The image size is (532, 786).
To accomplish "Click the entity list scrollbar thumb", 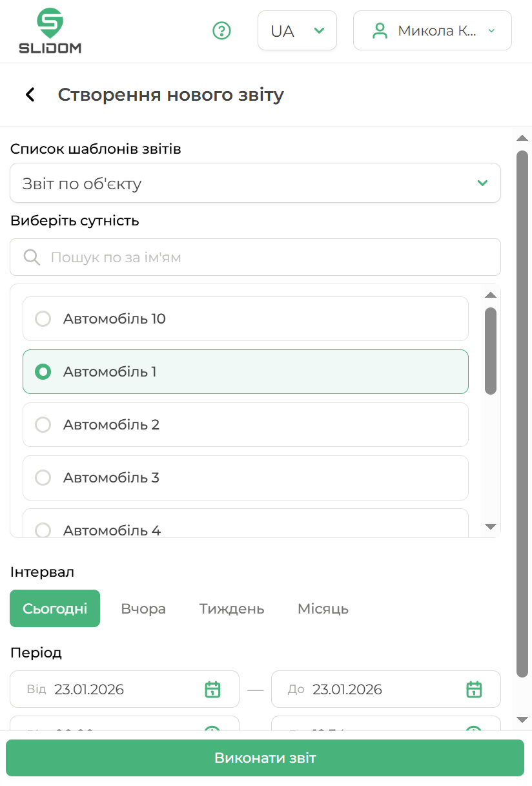I will coord(491,351).
